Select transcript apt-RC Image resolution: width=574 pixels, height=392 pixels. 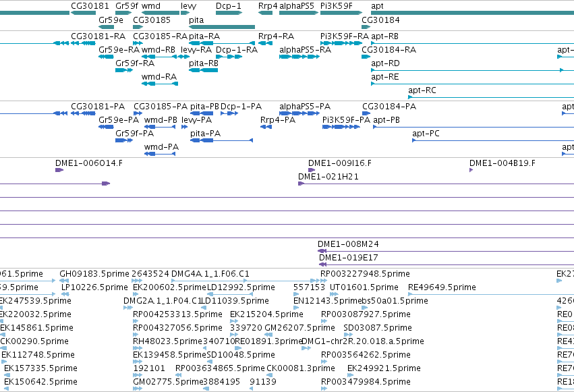(x=422, y=90)
